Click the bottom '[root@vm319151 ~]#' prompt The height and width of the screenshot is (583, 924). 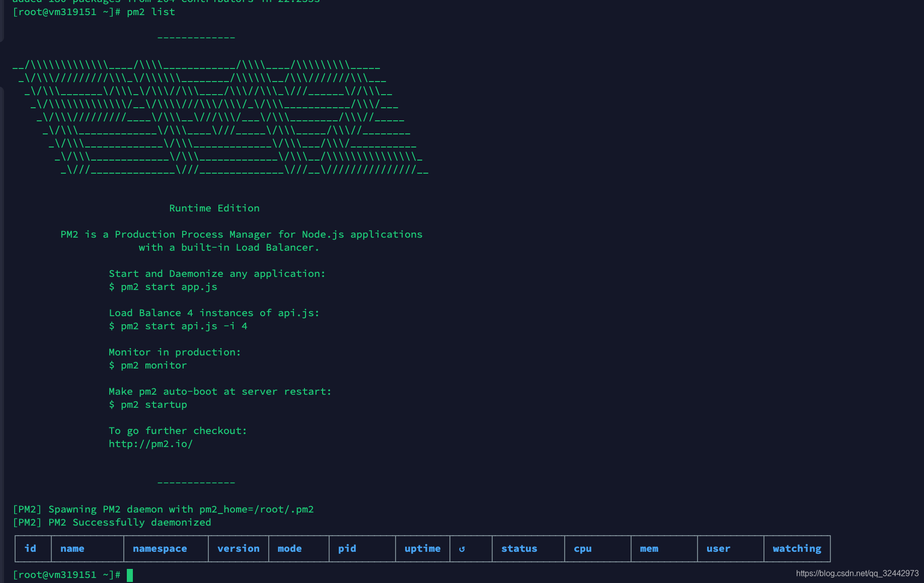[66, 575]
